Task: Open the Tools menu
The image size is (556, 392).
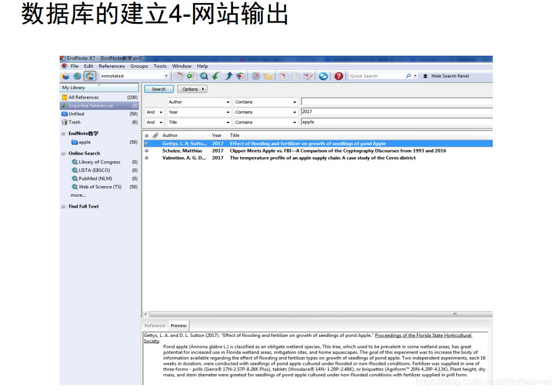Action: coord(160,66)
